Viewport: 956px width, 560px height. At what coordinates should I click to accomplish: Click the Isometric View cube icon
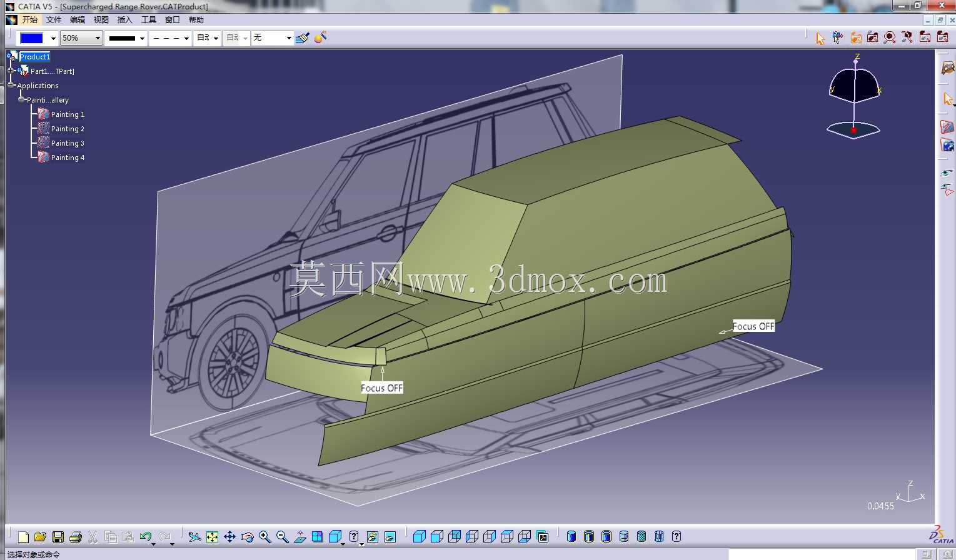coord(335,537)
